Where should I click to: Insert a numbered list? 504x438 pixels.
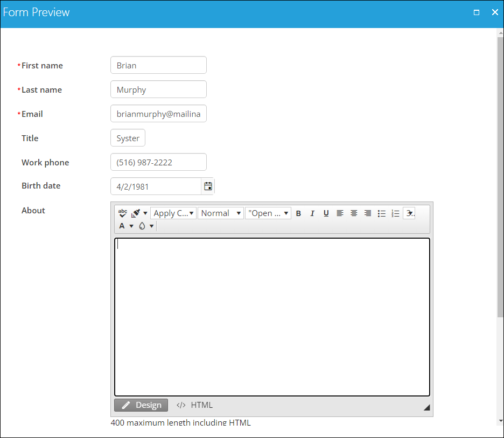395,213
